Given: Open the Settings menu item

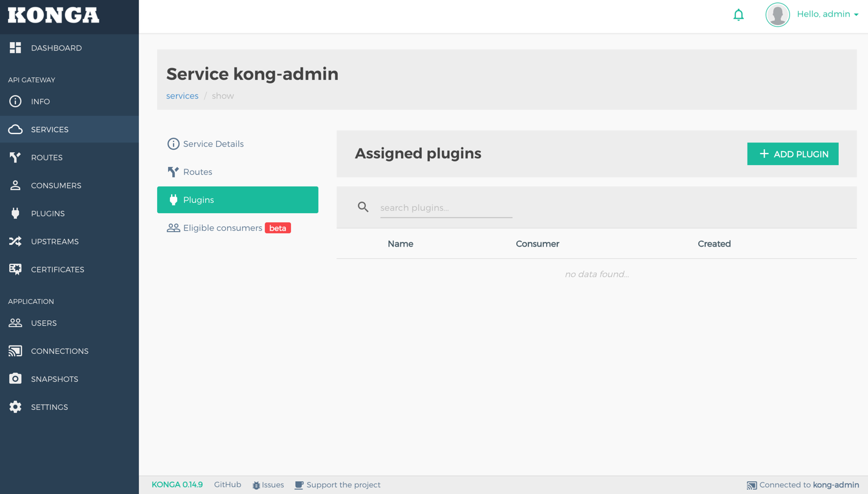Looking at the screenshot, I should (x=69, y=407).
